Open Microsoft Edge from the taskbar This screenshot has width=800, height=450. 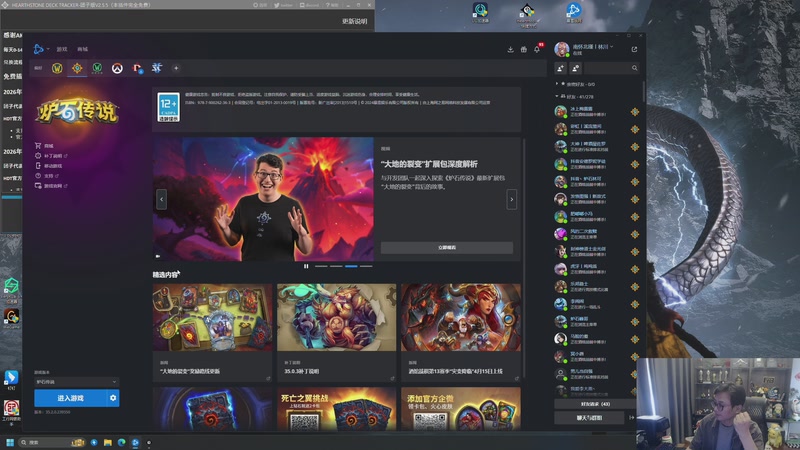121,442
